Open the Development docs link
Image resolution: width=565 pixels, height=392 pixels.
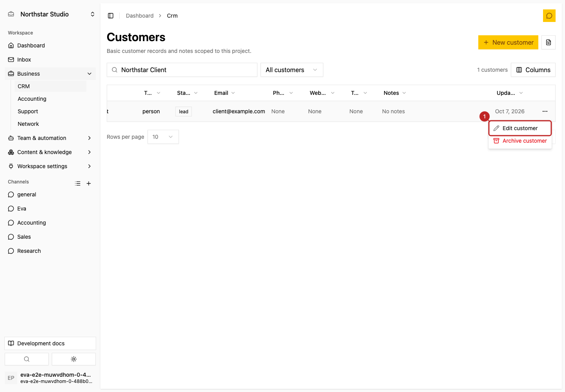coord(50,343)
